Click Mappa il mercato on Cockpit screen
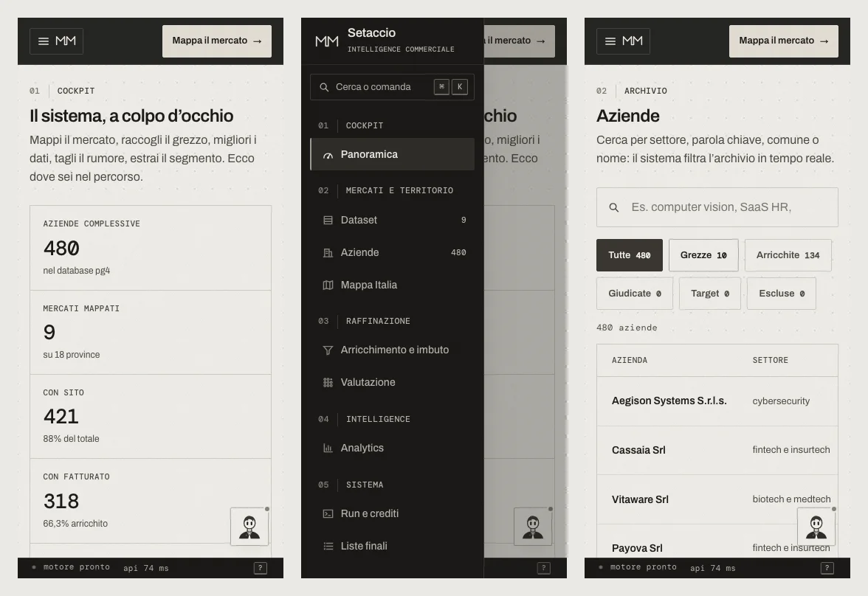This screenshot has height=596, width=868. (217, 41)
